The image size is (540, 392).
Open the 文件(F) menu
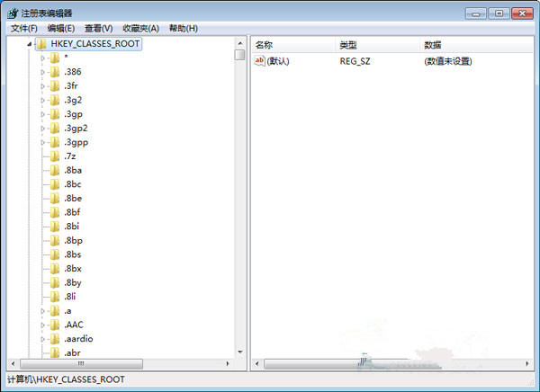(x=23, y=28)
